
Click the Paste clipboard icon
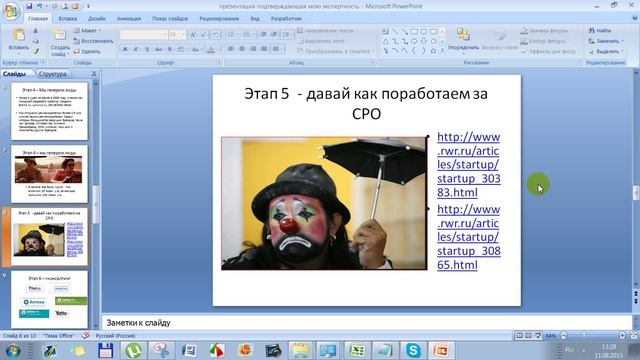(18, 35)
